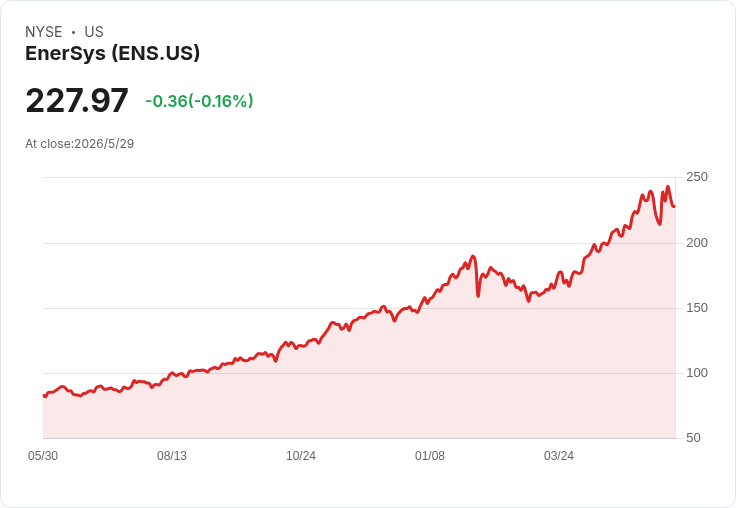Viewport: 736px width, 508px height.
Task: Select the 03/24 date axis label
Action: [559, 455]
